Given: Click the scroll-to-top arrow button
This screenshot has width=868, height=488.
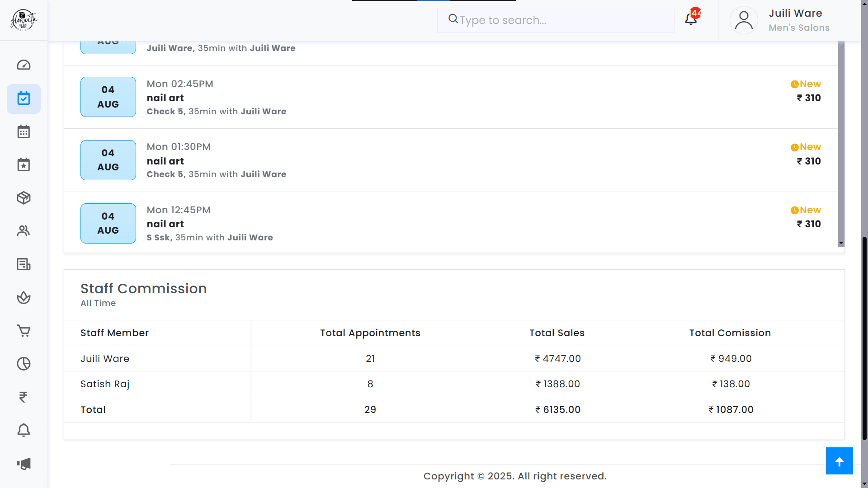Looking at the screenshot, I should [839, 461].
